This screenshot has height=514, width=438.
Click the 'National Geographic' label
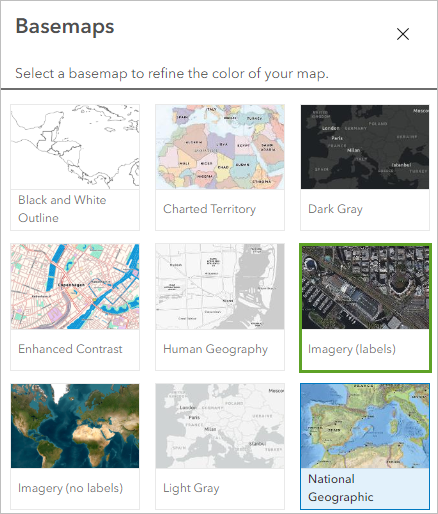pyautogui.click(x=341, y=488)
